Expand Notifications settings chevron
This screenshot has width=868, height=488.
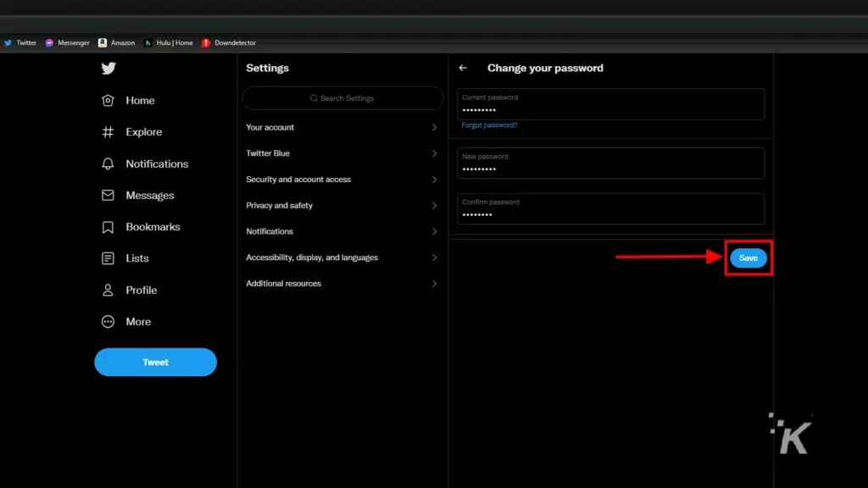tap(435, 231)
